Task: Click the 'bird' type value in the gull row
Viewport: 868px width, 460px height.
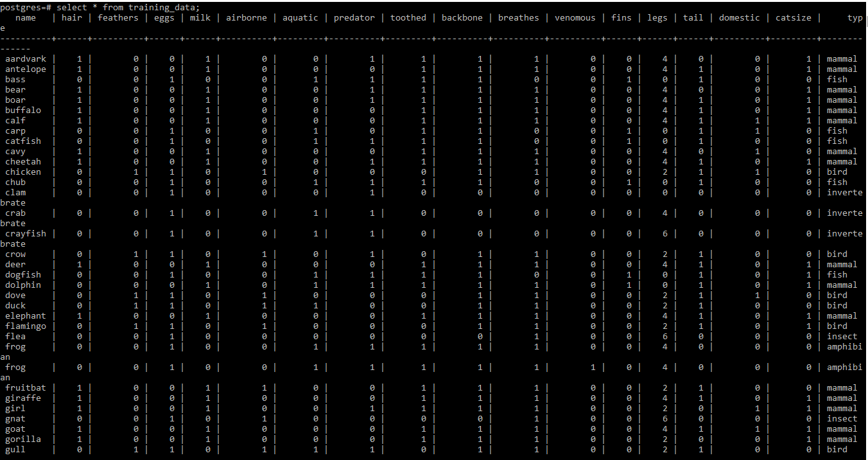Action: tap(837, 450)
